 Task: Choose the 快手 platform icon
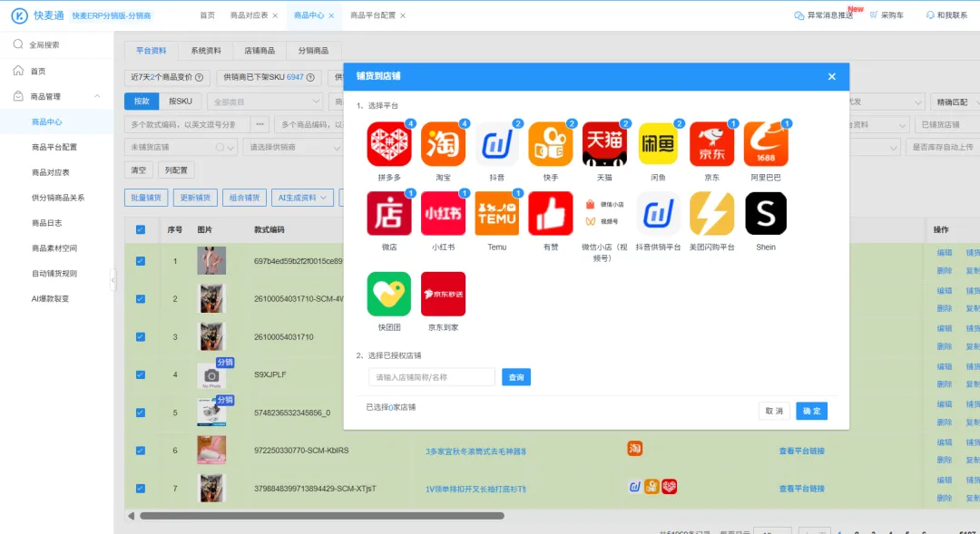(551, 144)
